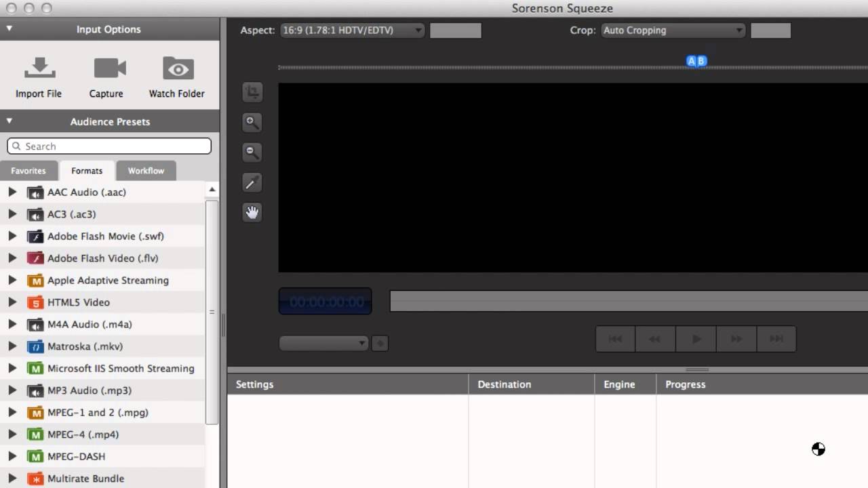Click the fast forward button
The width and height of the screenshot is (868, 488).
(x=736, y=339)
